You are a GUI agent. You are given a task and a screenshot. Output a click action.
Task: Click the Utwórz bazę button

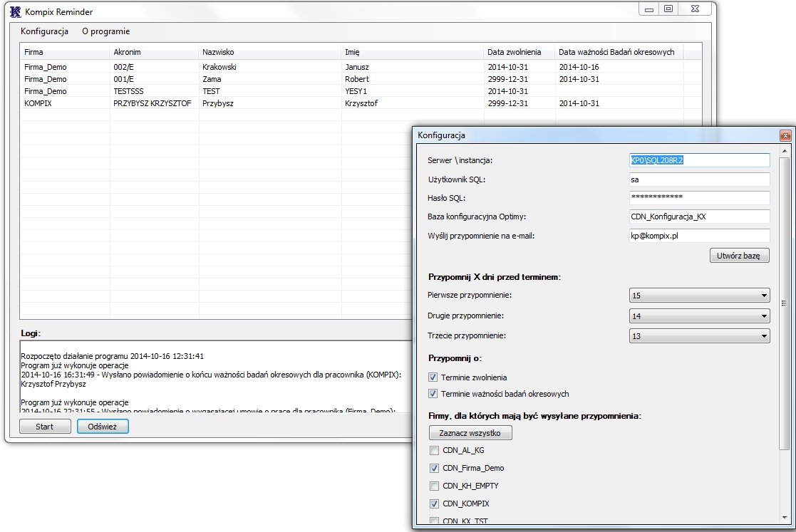pos(739,256)
